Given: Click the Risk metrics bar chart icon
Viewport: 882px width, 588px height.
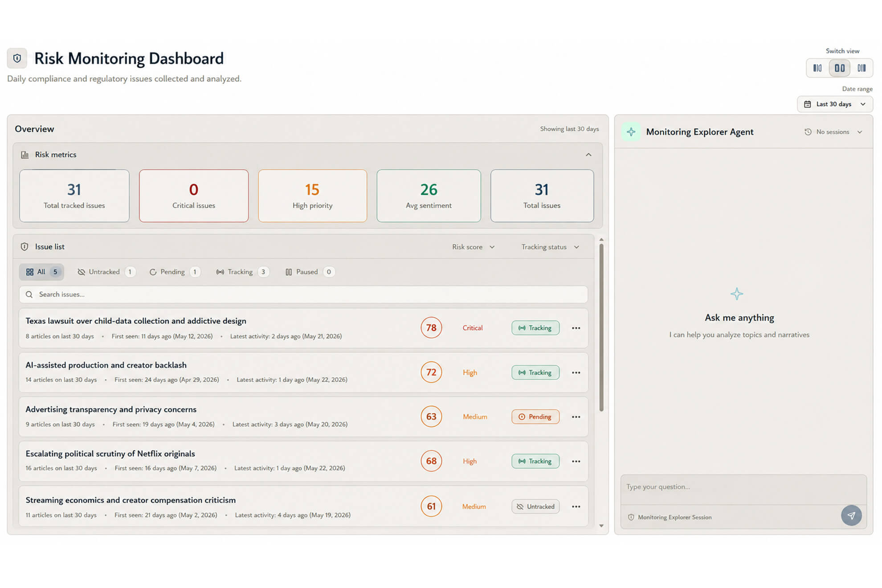Looking at the screenshot, I should tap(25, 155).
